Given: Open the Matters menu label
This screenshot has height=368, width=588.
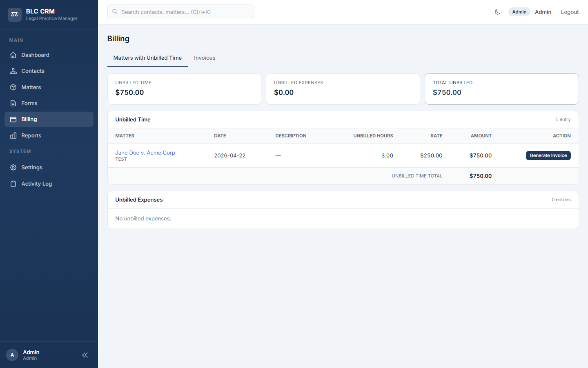Looking at the screenshot, I should (31, 88).
